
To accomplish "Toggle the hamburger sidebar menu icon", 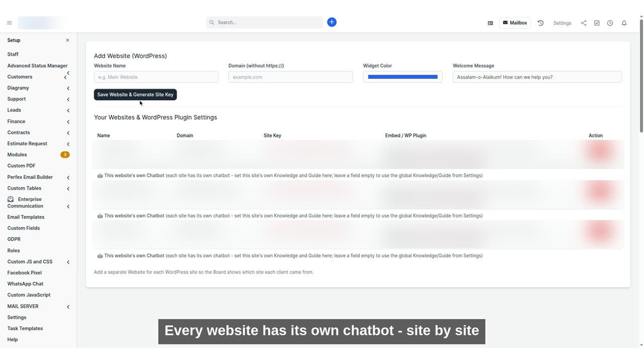I will (x=9, y=23).
